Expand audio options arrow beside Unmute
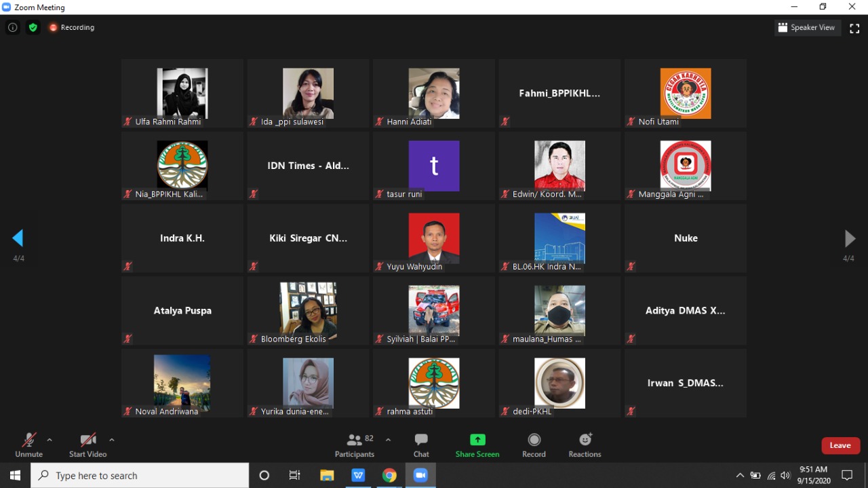 click(50, 440)
